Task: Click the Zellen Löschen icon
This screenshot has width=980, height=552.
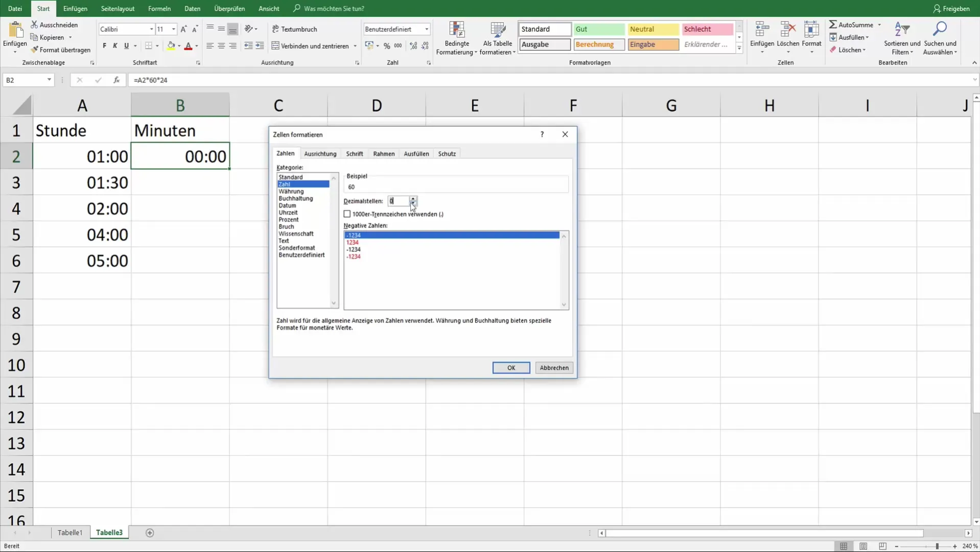Action: coord(787,30)
